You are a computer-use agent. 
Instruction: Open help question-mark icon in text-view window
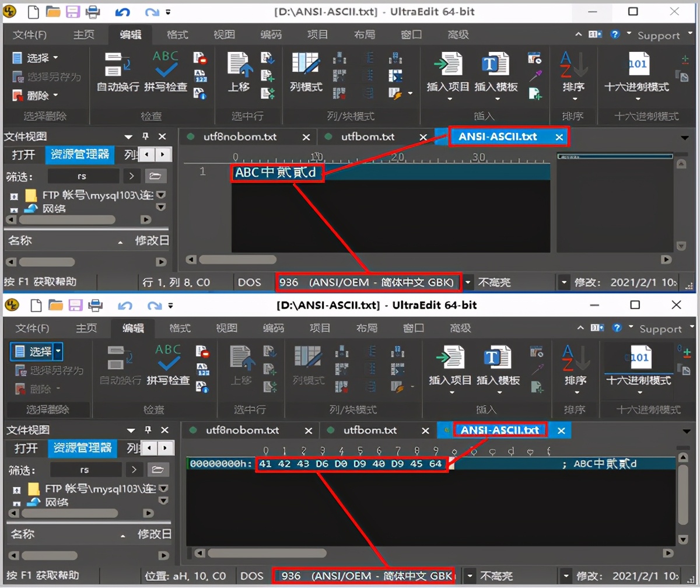coord(615,34)
